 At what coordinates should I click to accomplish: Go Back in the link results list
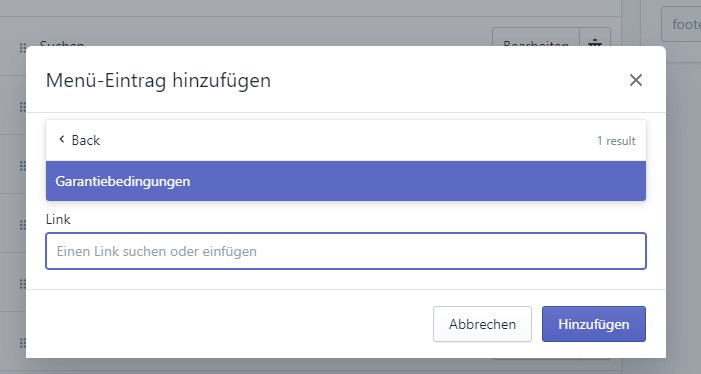coord(79,140)
